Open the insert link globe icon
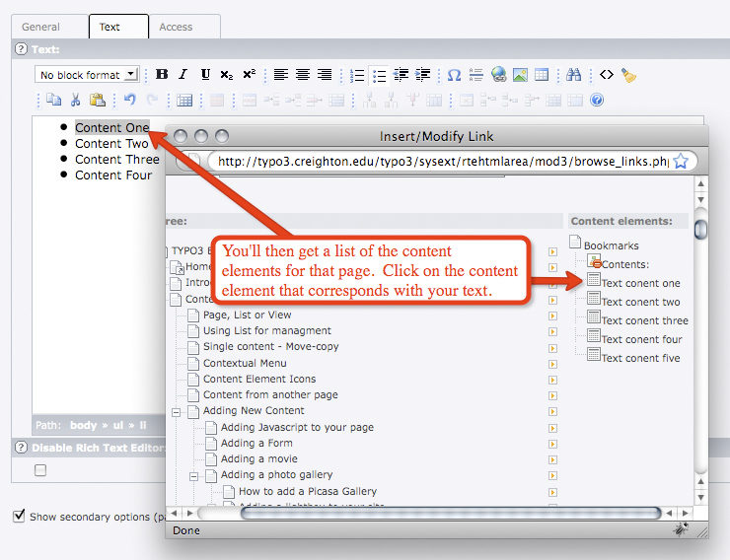The width and height of the screenshot is (730, 560). [x=498, y=75]
